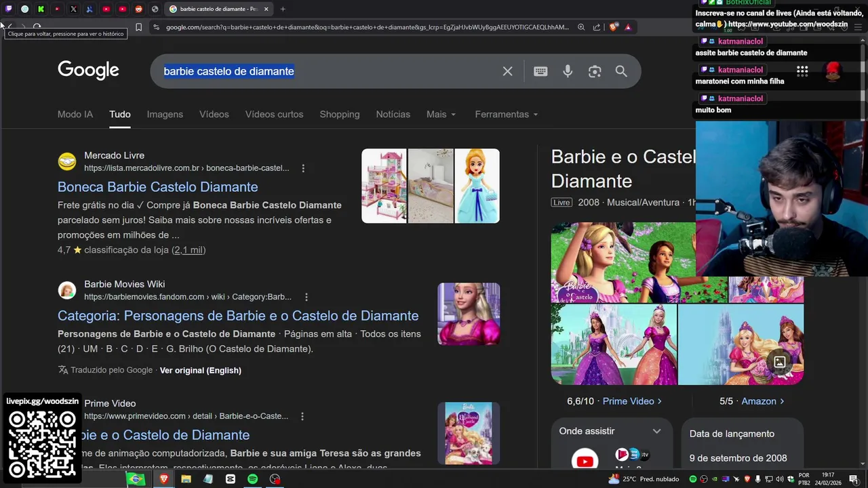The height and width of the screenshot is (488, 868).
Task: Share this page via the share icon
Action: (597, 27)
